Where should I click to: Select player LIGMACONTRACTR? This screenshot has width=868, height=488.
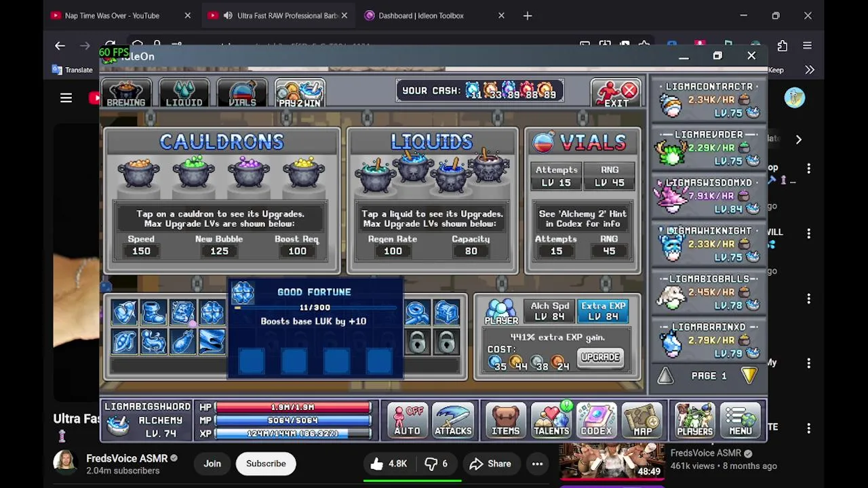pos(709,100)
